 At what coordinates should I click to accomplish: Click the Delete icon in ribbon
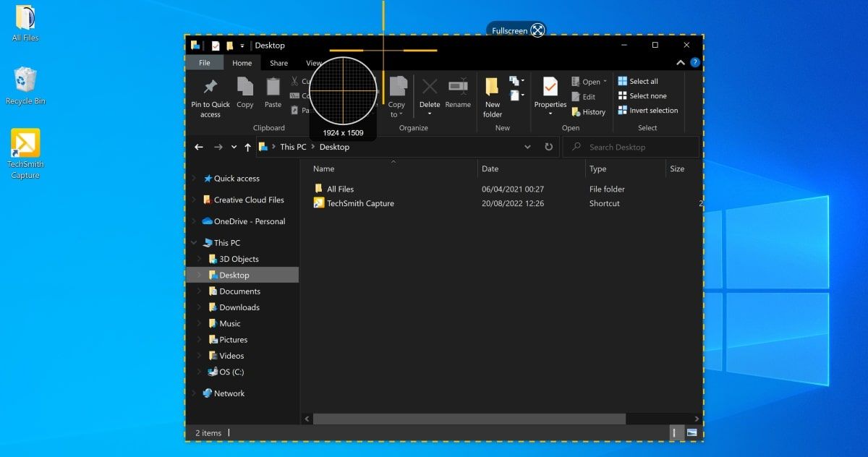coord(430,88)
